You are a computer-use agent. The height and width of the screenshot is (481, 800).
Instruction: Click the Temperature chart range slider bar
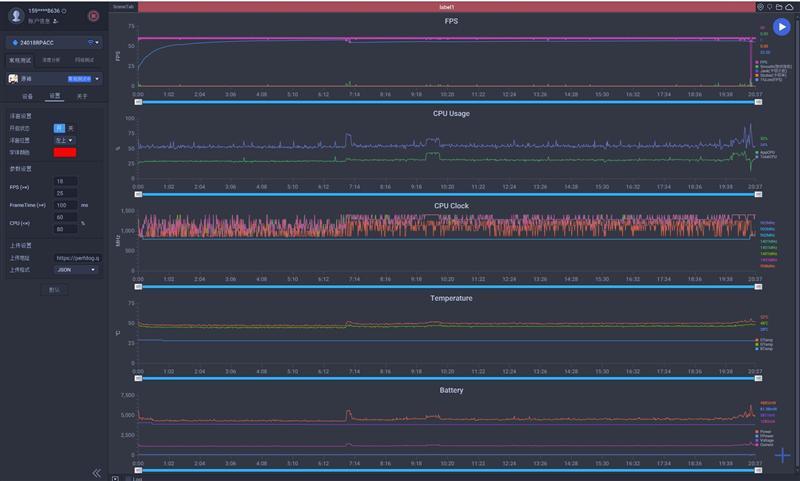(x=448, y=378)
